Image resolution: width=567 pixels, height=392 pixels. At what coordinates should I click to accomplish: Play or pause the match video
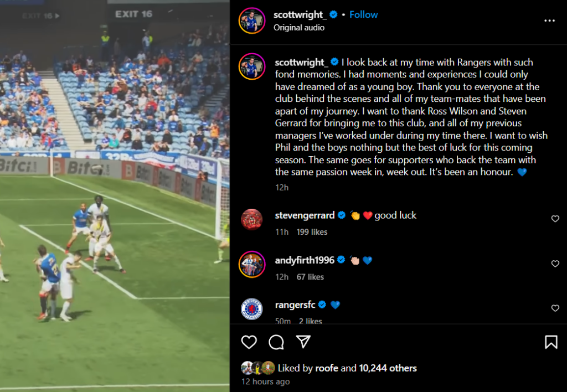(x=115, y=196)
